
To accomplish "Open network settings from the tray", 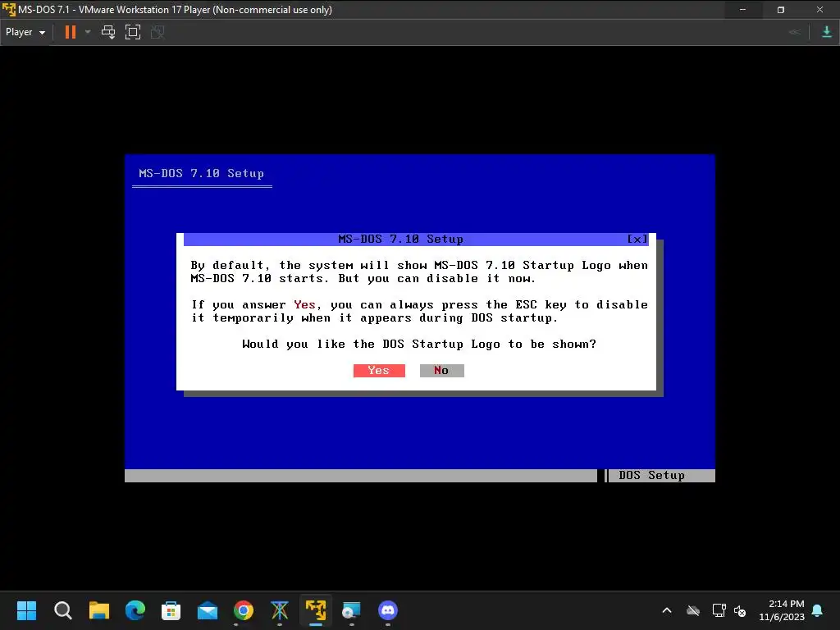I will (719, 610).
